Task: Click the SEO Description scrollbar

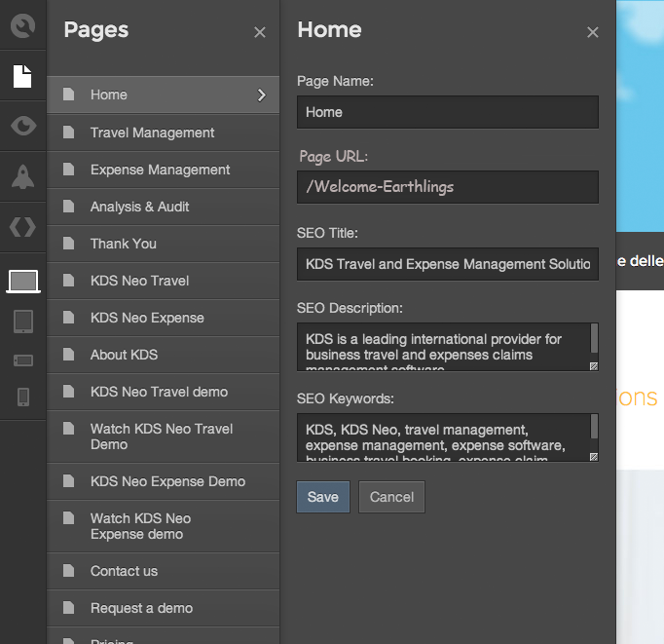Action: [594, 339]
